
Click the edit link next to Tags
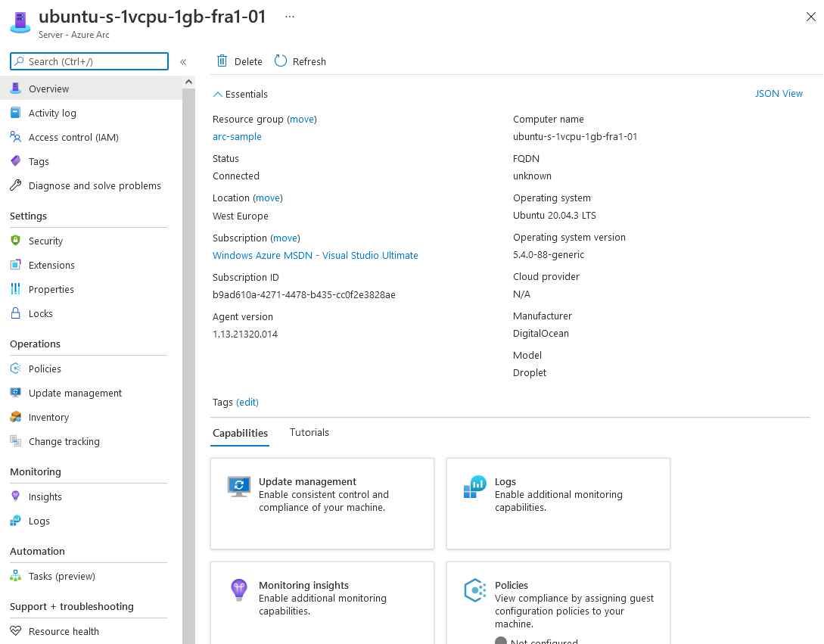[247, 402]
